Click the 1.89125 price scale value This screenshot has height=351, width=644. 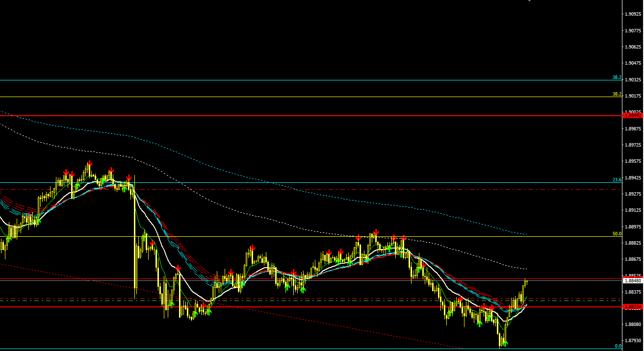633,210
